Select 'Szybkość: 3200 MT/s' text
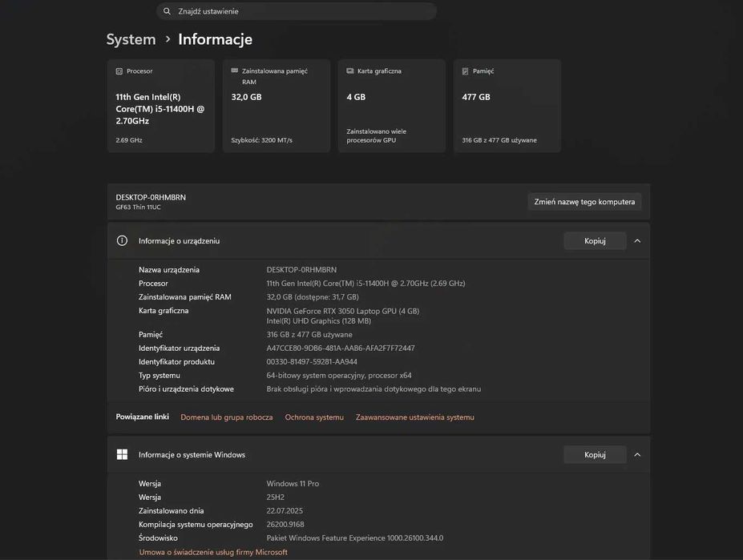Screen dimensions: 743x560 pyautogui.click(x=261, y=140)
